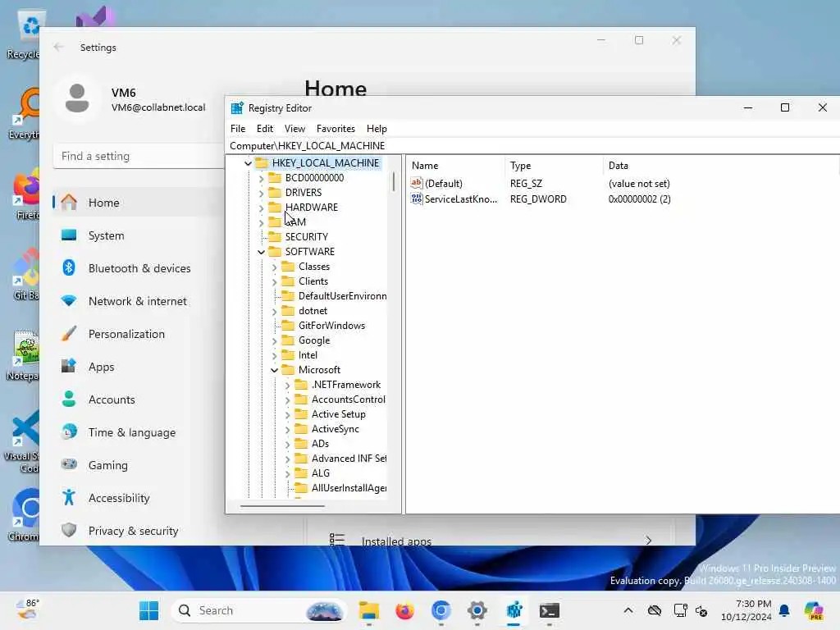The image size is (840, 630).
Task: Select the AllUserInstallAgent folder icon
Action: pos(302,488)
